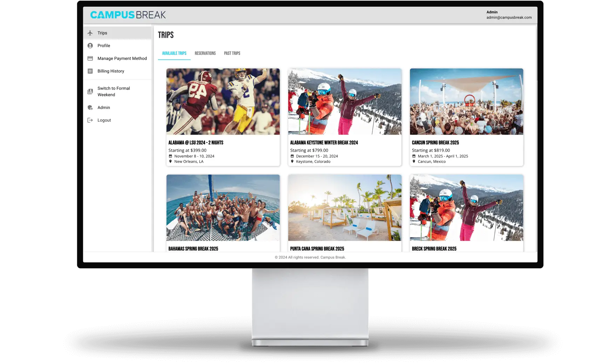Click the Punta Cana beach cabanas photo
Image resolution: width=593 pixels, height=364 pixels.
[x=345, y=208]
